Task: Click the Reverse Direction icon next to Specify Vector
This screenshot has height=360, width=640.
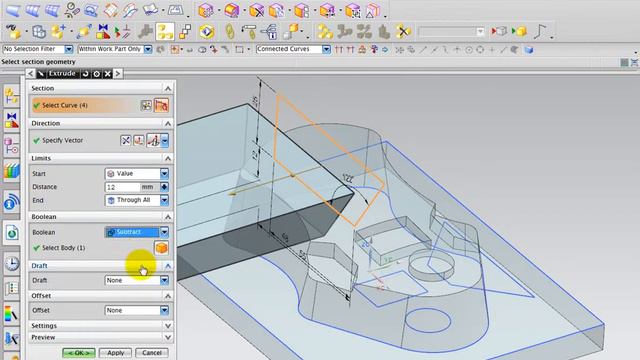Action: tap(125, 140)
